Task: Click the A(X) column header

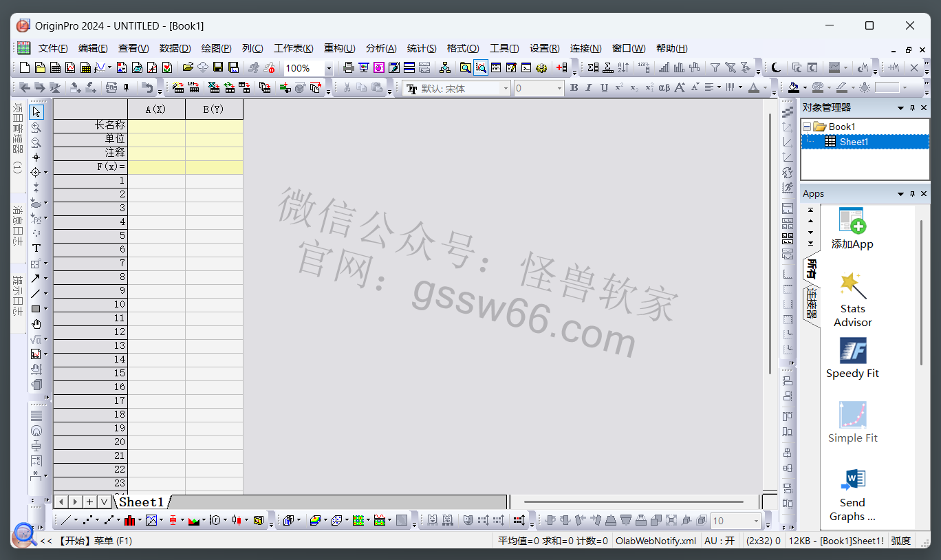Action: (156, 109)
